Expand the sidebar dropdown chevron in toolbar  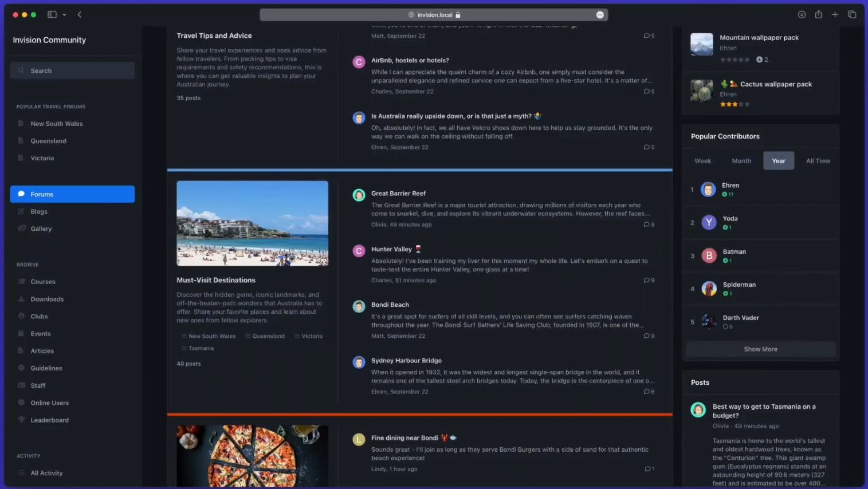click(x=64, y=15)
